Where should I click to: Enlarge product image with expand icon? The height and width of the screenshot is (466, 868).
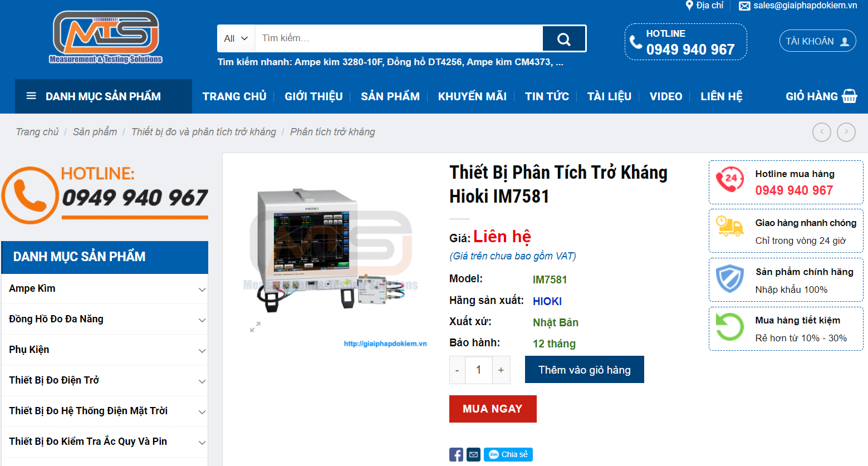click(x=255, y=327)
